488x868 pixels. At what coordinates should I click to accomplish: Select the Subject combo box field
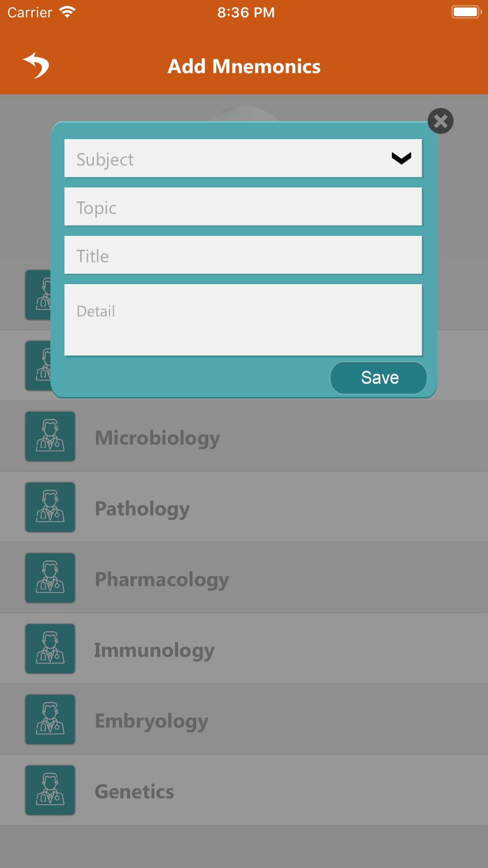coord(243,158)
